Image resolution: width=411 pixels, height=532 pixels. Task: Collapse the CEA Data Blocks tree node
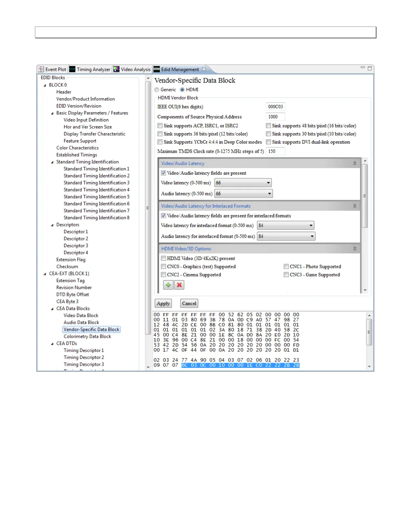[x=52, y=309]
